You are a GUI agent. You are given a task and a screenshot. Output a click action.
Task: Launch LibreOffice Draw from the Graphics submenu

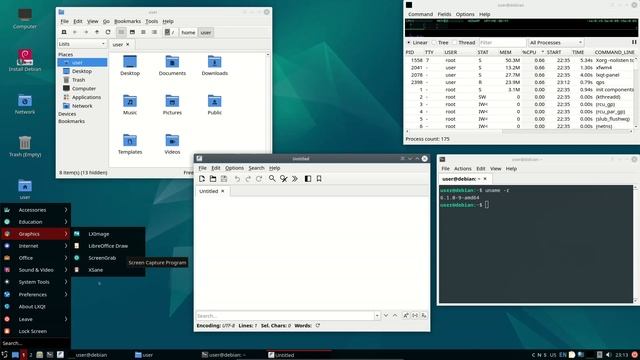pyautogui.click(x=108, y=246)
